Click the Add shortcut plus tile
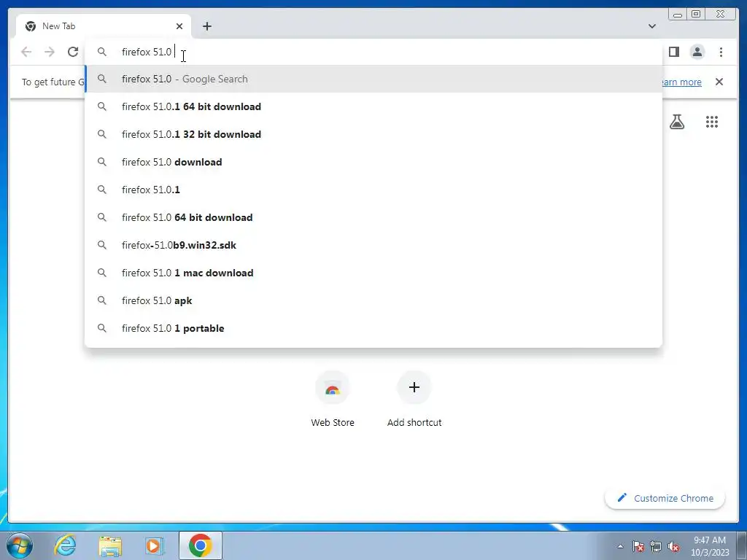Image resolution: width=747 pixels, height=560 pixels. (x=414, y=399)
